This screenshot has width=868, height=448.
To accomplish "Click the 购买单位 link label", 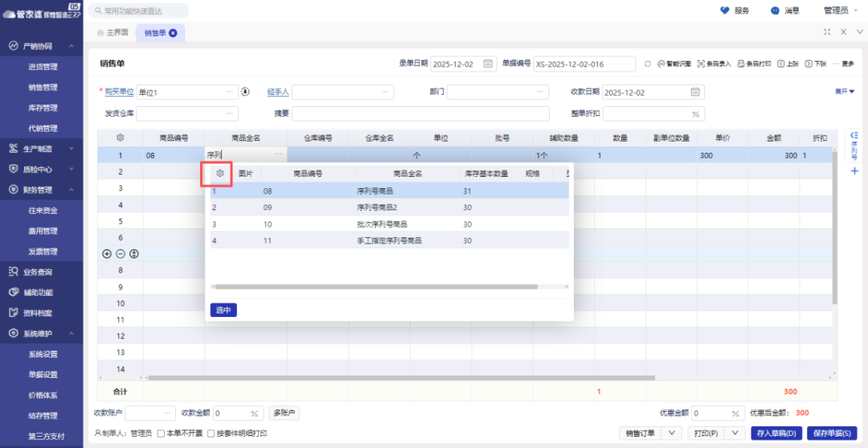I will (120, 92).
